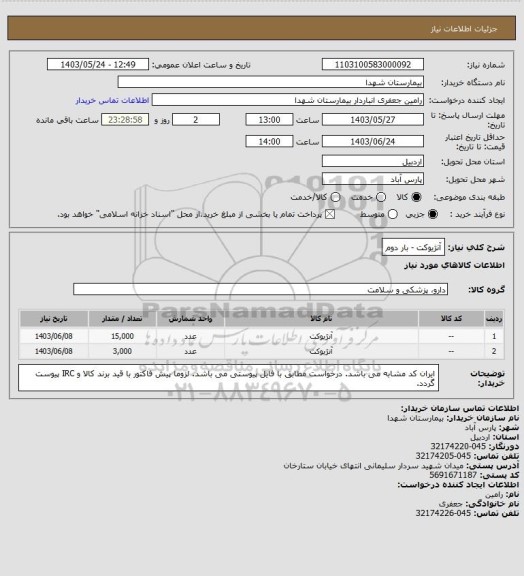Click the delivery province field اردبیل
The width and height of the screenshot is (524, 576).
point(373,161)
